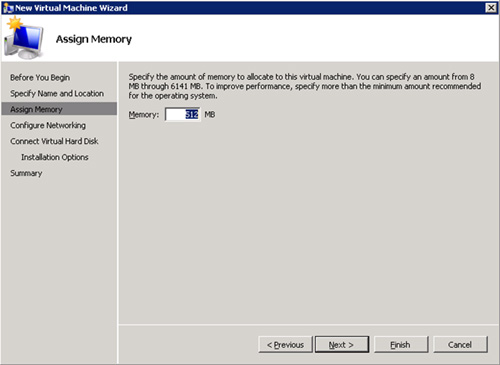Go to Before You Begin step

coord(40,78)
